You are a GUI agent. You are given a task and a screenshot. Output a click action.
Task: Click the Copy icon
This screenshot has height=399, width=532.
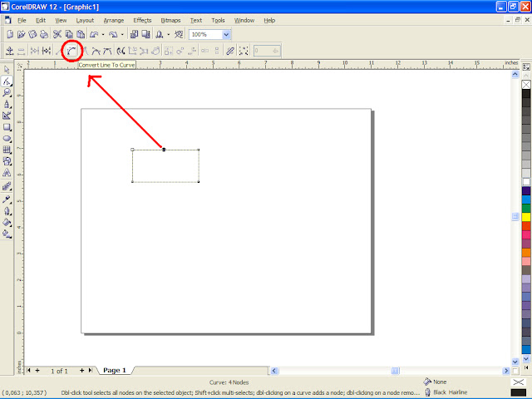coord(69,34)
